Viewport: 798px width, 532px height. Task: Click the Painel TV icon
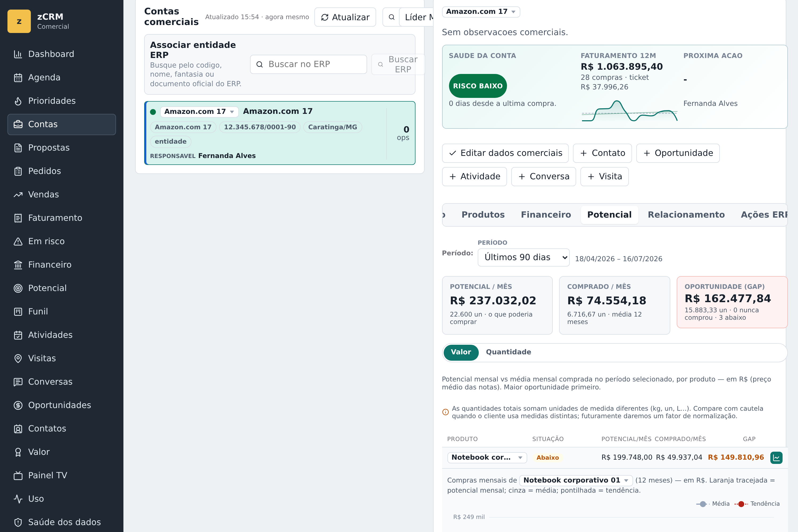(18, 475)
